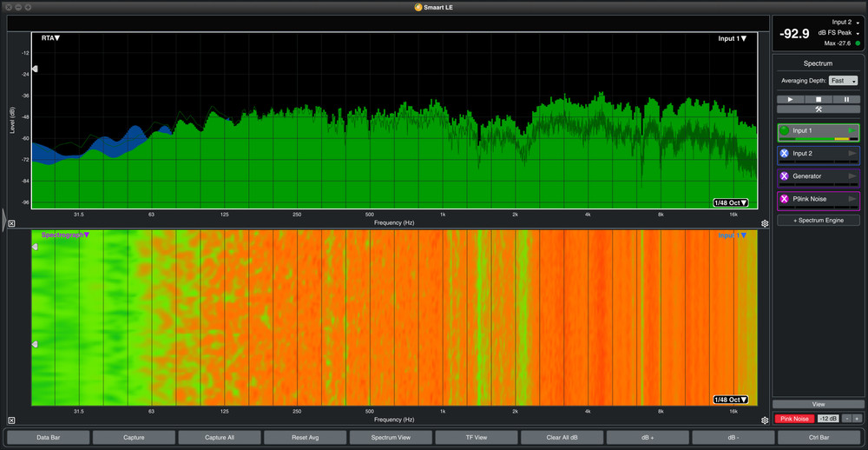Expand the RTA graph type menu
868x450 pixels.
coord(51,38)
